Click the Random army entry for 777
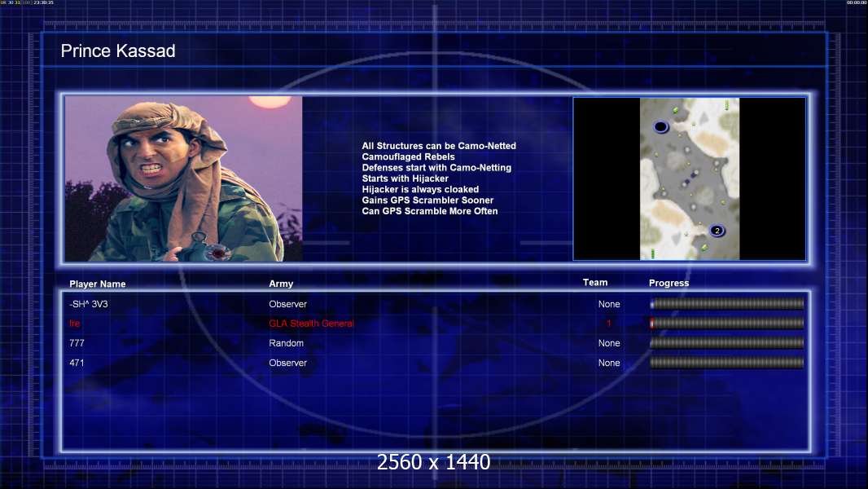The height and width of the screenshot is (489, 868). point(286,343)
